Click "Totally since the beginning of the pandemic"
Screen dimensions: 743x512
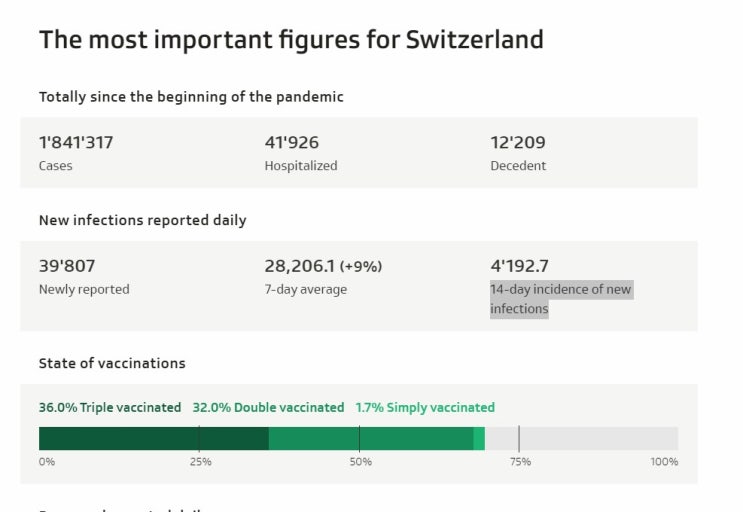[x=191, y=97]
